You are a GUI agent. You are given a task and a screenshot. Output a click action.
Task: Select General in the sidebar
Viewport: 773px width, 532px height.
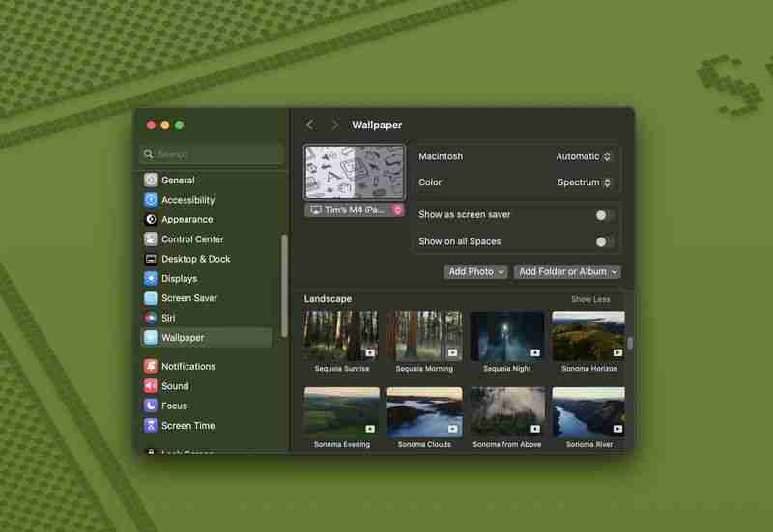208,180
